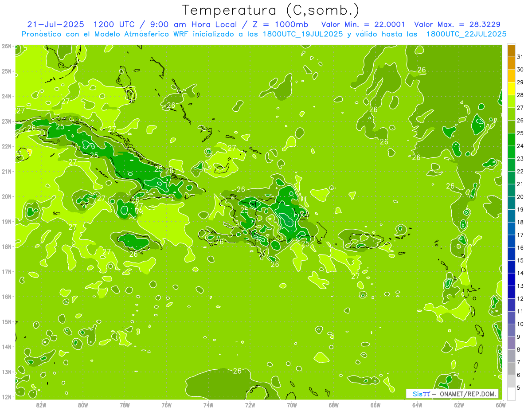532x411 pixels.
Task: Click the 76W longitude axis label
Action: (167, 404)
